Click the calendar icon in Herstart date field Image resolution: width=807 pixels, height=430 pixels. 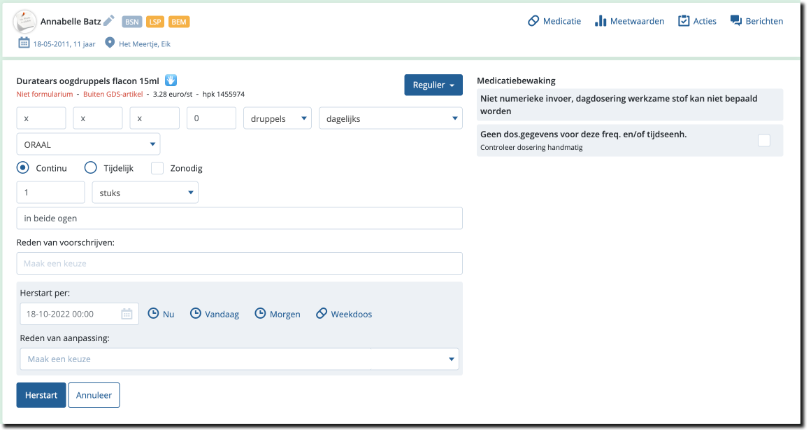coord(127,314)
